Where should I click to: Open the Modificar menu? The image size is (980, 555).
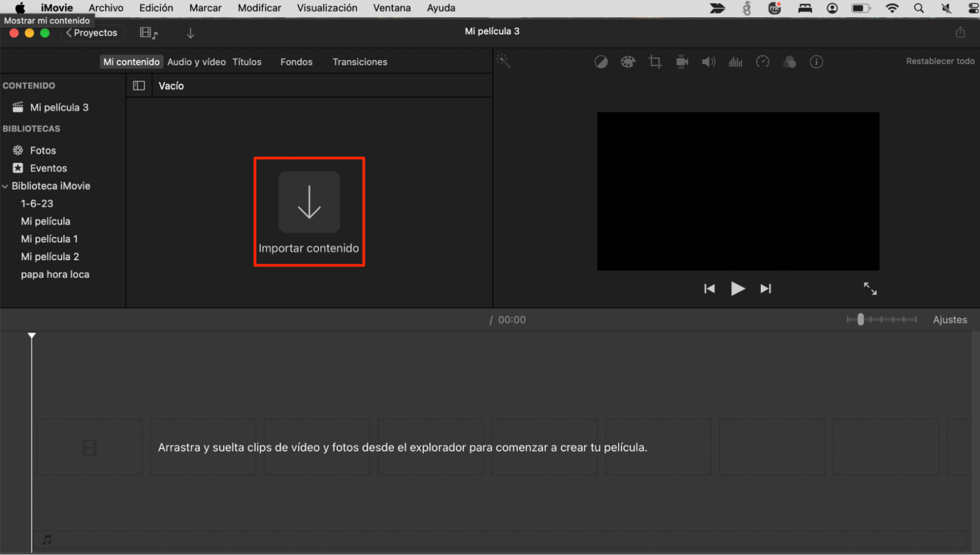pyautogui.click(x=259, y=8)
